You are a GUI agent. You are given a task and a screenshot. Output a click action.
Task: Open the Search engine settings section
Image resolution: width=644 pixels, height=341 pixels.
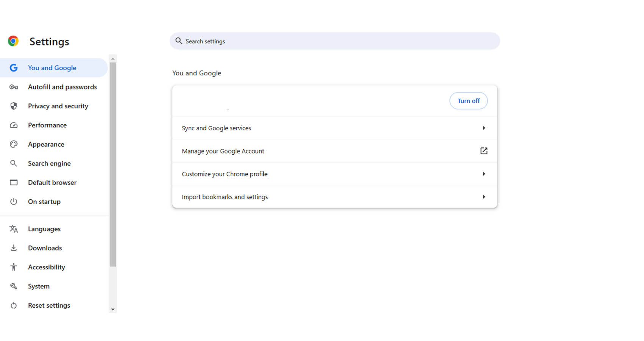[x=49, y=163]
